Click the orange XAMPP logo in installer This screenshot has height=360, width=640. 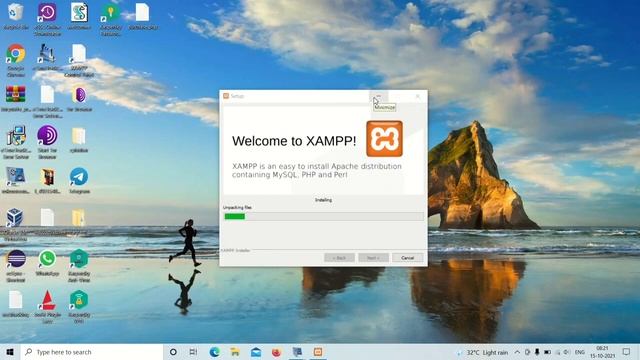(384, 139)
